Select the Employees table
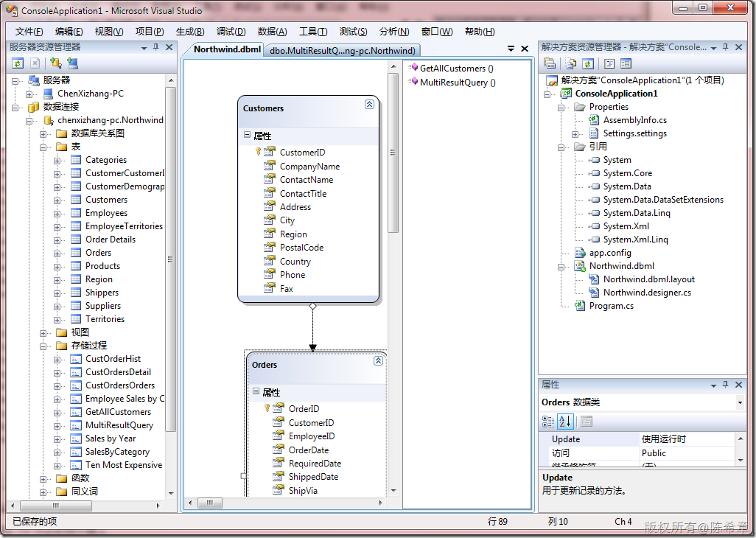756x538 pixels. pos(106,212)
